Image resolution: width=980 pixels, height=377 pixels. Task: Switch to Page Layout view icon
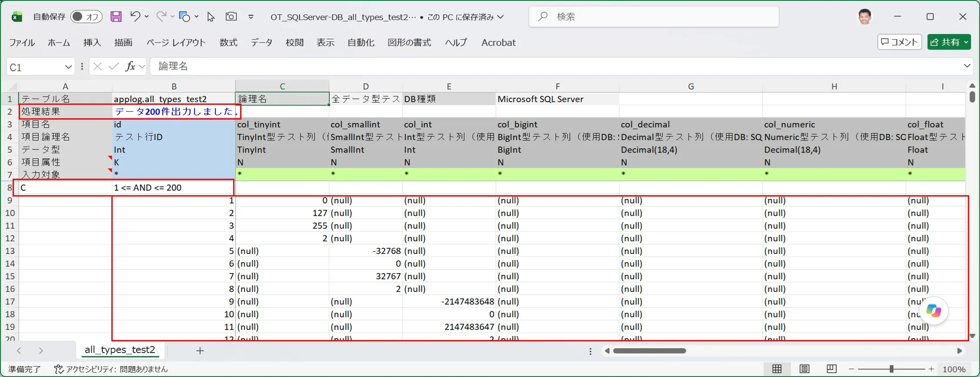click(804, 369)
